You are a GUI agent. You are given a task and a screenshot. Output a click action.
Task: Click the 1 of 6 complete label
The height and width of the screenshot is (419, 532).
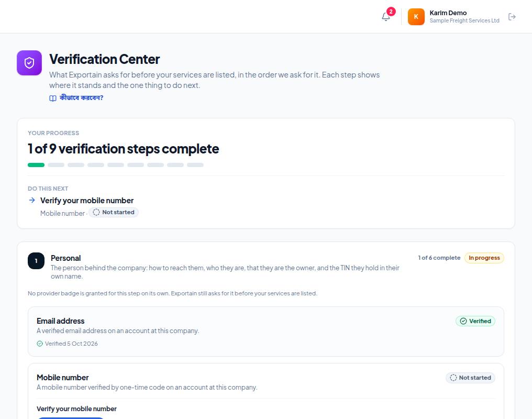point(439,258)
